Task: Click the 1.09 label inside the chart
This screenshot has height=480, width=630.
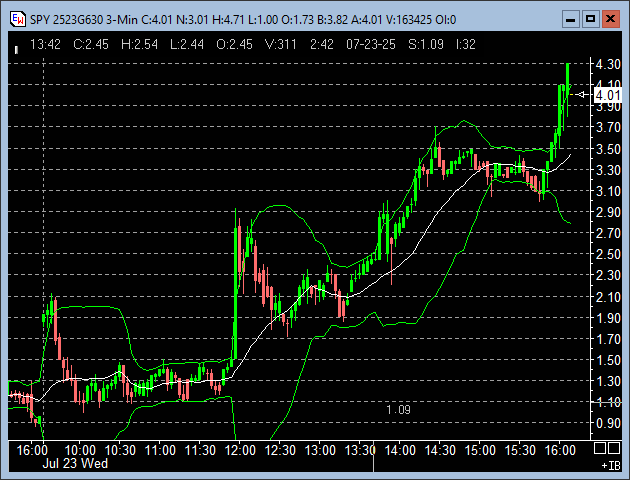Action: click(x=398, y=410)
